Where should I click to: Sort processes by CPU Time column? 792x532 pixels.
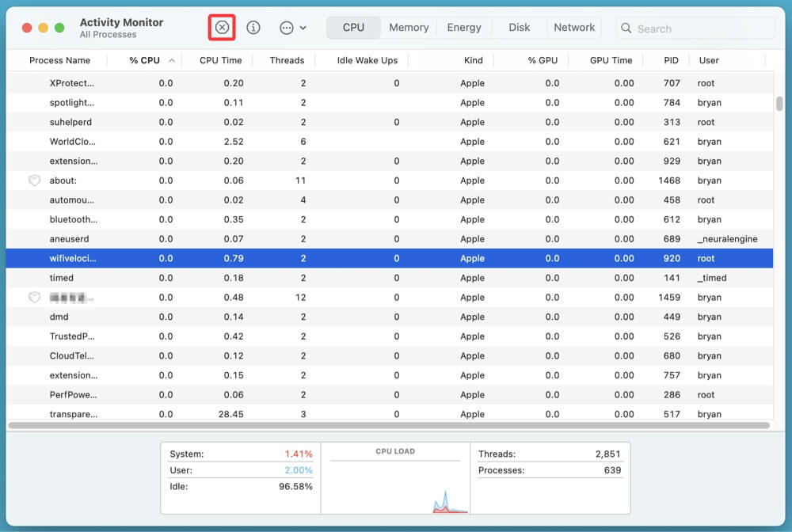[220, 60]
